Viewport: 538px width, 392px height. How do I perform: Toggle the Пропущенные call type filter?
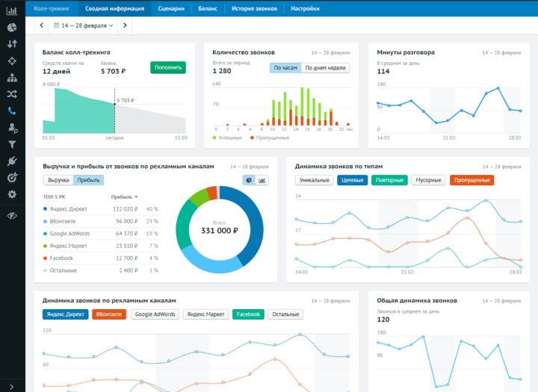(471, 180)
